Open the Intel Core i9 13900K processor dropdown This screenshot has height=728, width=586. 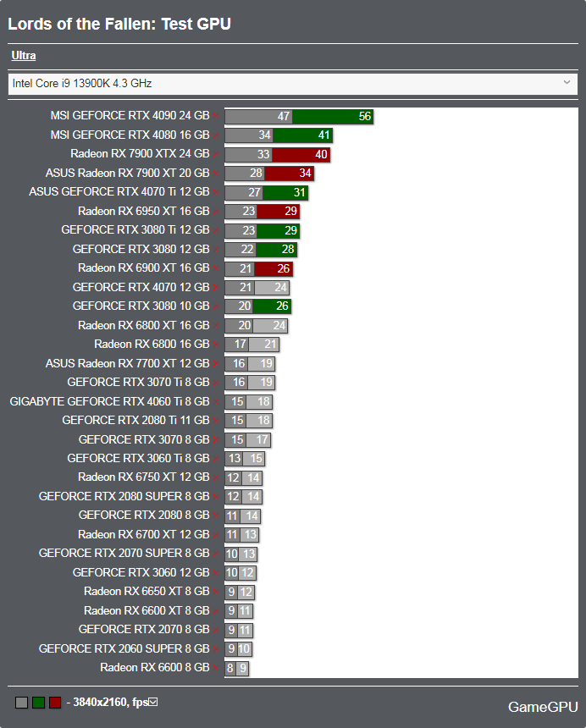coord(292,84)
